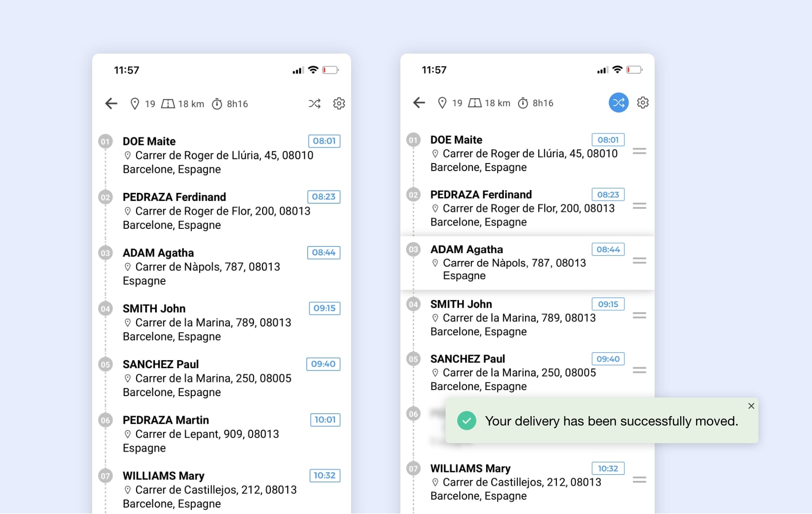The width and height of the screenshot is (812, 514).
Task: Tap the green success checkmark icon
Action: (467, 421)
